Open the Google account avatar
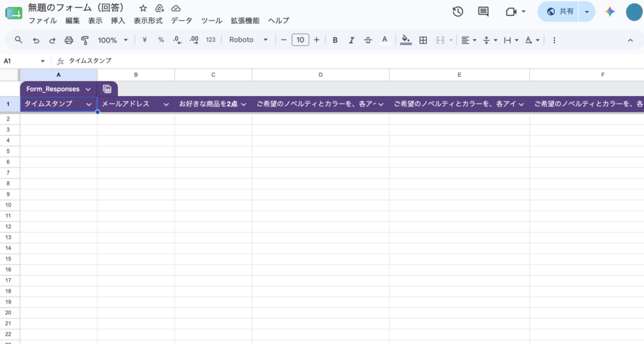The image size is (644, 344). tap(634, 12)
